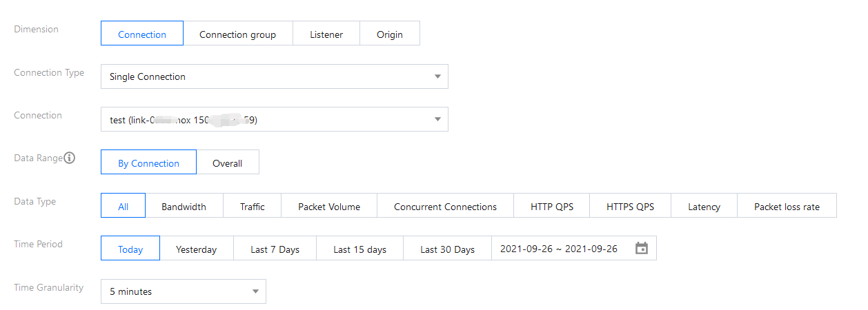This screenshot has width=868, height=310.
Task: Click the Data Range info icon
Action: coord(70,158)
